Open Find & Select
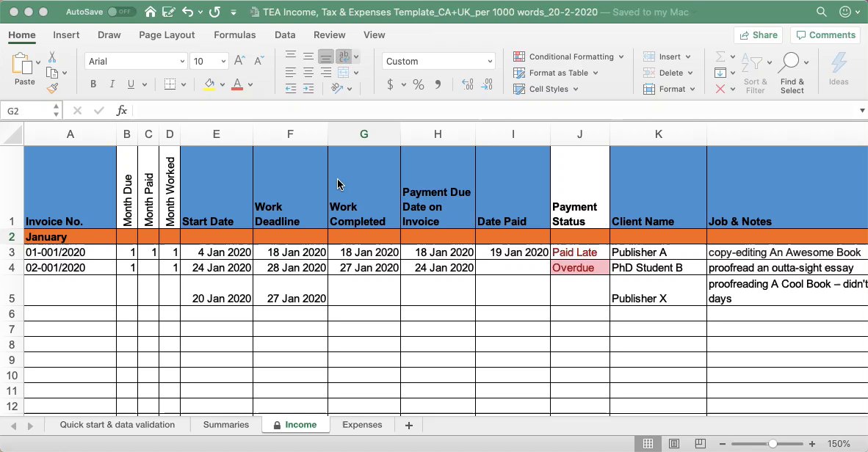Viewport: 868px width, 452px height. [792, 73]
